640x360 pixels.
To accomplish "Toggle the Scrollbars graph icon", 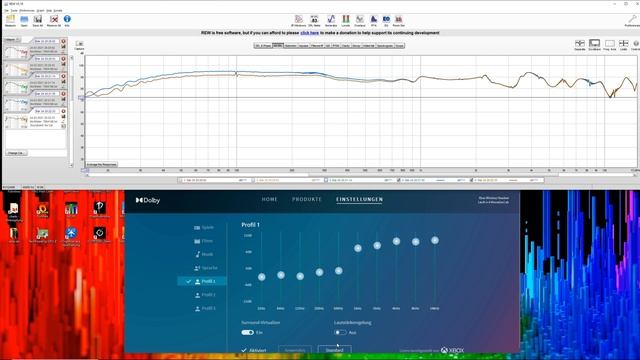I will tap(594, 44).
